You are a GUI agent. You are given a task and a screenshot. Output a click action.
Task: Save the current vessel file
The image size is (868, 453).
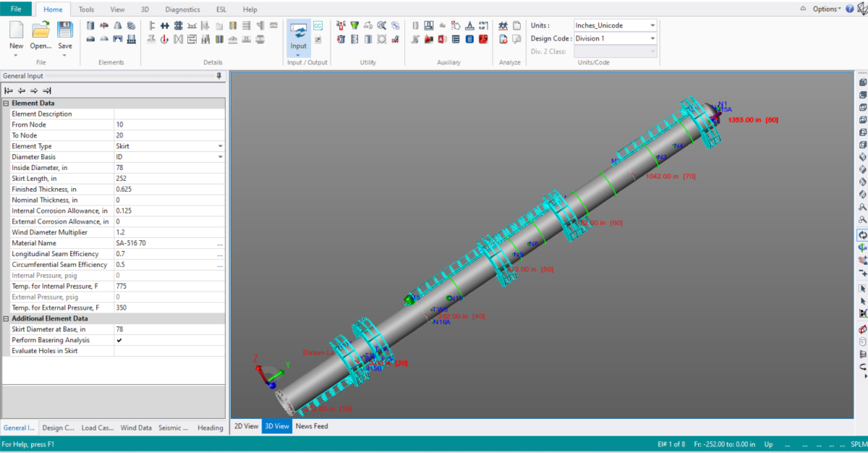[x=65, y=35]
